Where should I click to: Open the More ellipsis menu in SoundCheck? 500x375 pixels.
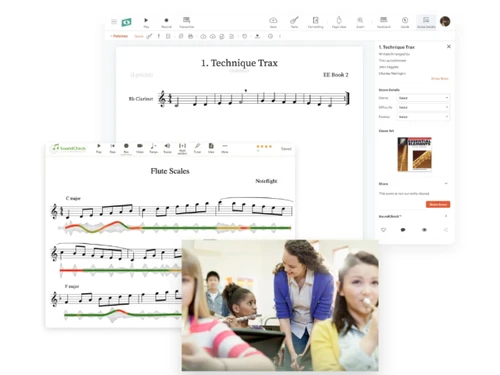point(225,148)
